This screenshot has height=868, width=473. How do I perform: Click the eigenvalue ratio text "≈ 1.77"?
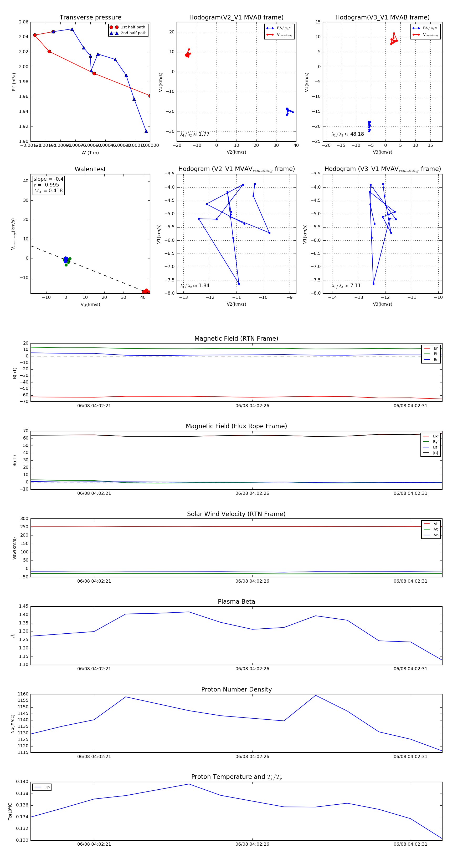coord(194,134)
